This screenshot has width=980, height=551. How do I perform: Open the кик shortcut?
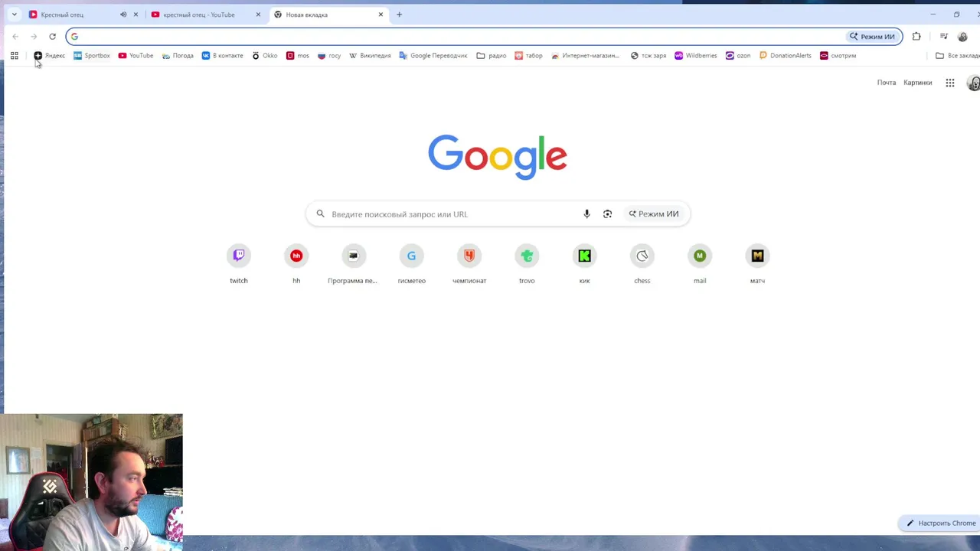pyautogui.click(x=585, y=263)
